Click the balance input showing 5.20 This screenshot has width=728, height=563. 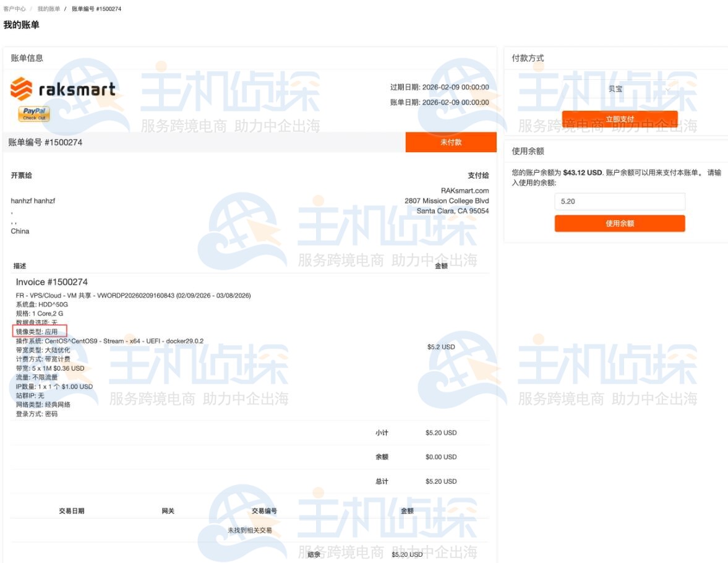click(x=619, y=201)
